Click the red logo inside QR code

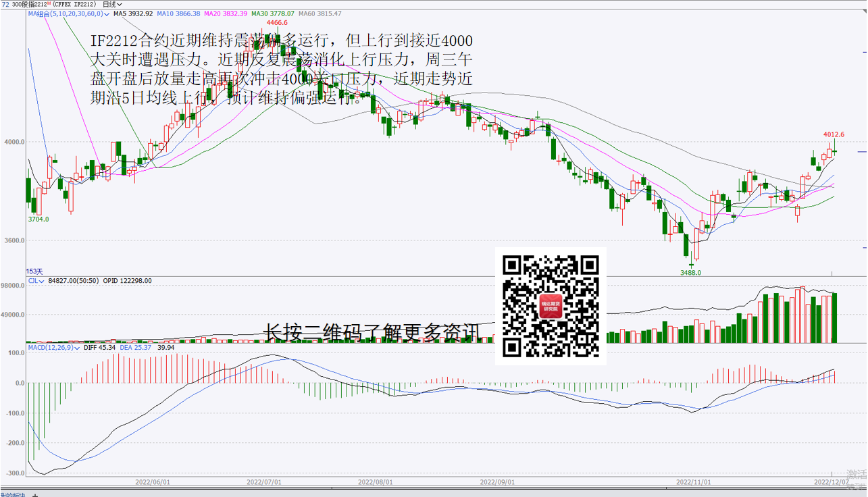[551, 307]
